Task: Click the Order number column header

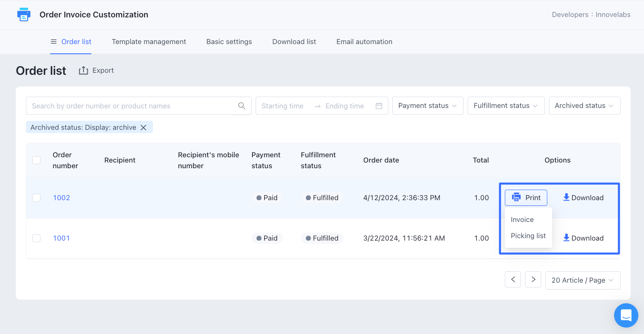Action: pos(65,160)
